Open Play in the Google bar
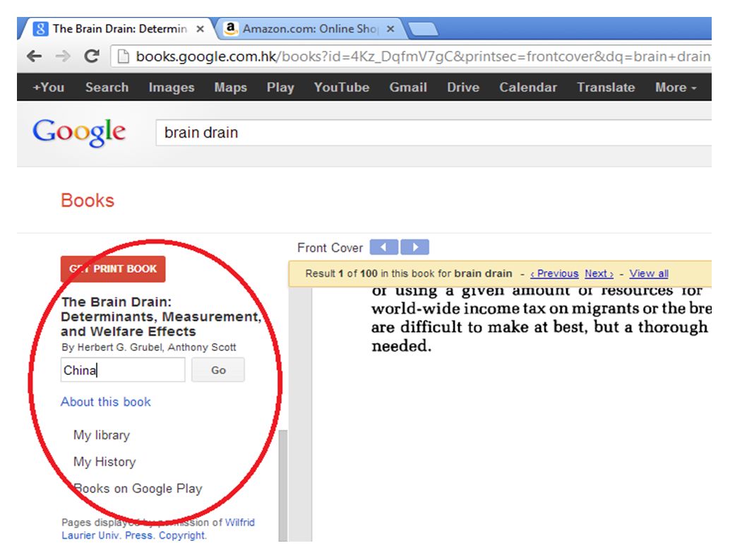 [280, 88]
